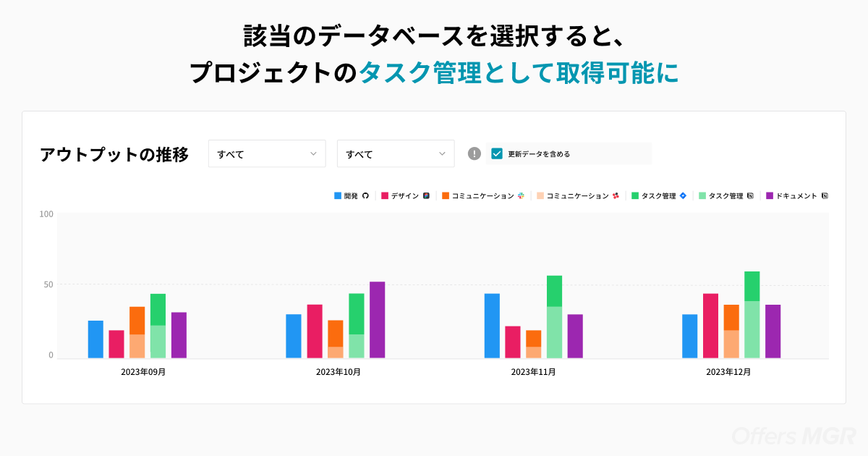Viewport: 868px width, 456px height.
Task: Open the first すべて dropdown
Action: click(267, 153)
